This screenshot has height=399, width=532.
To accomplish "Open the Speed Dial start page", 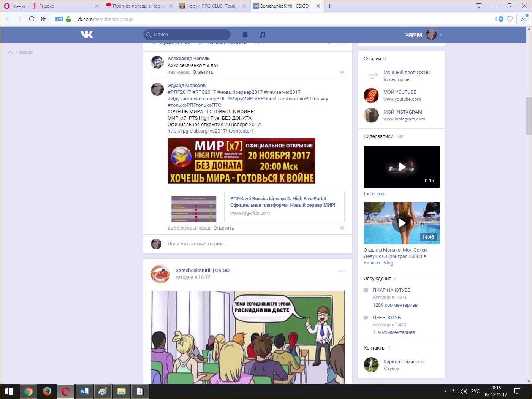I will click(44, 19).
